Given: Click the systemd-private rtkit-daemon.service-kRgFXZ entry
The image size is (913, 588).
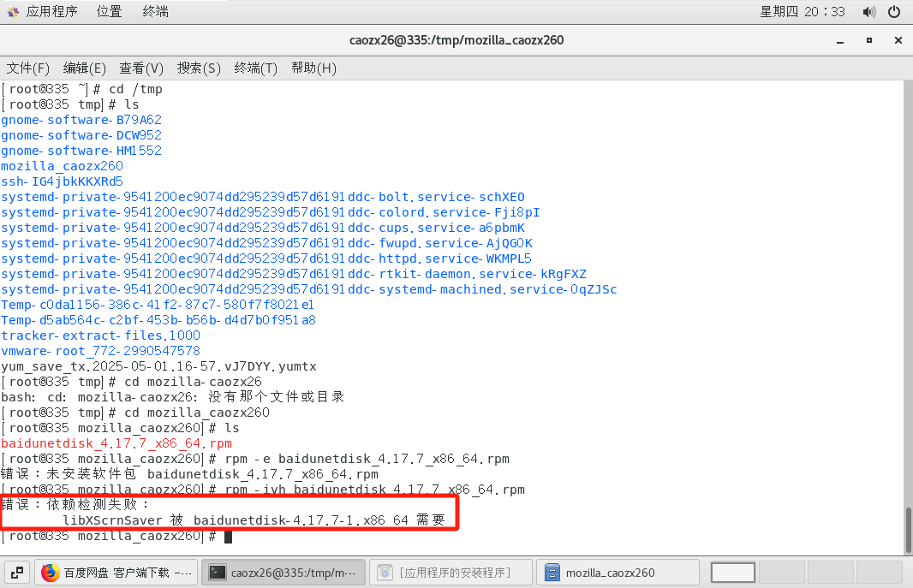Looking at the screenshot, I should (294, 274).
